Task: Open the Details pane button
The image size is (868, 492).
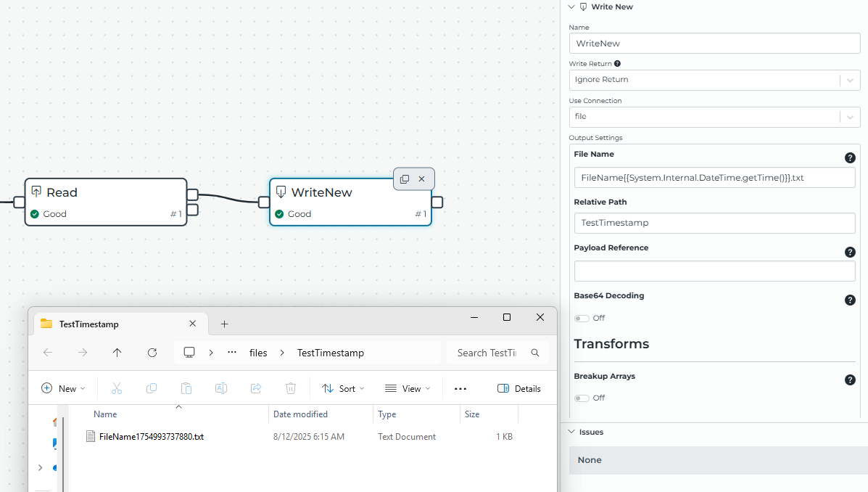Action: (x=519, y=389)
